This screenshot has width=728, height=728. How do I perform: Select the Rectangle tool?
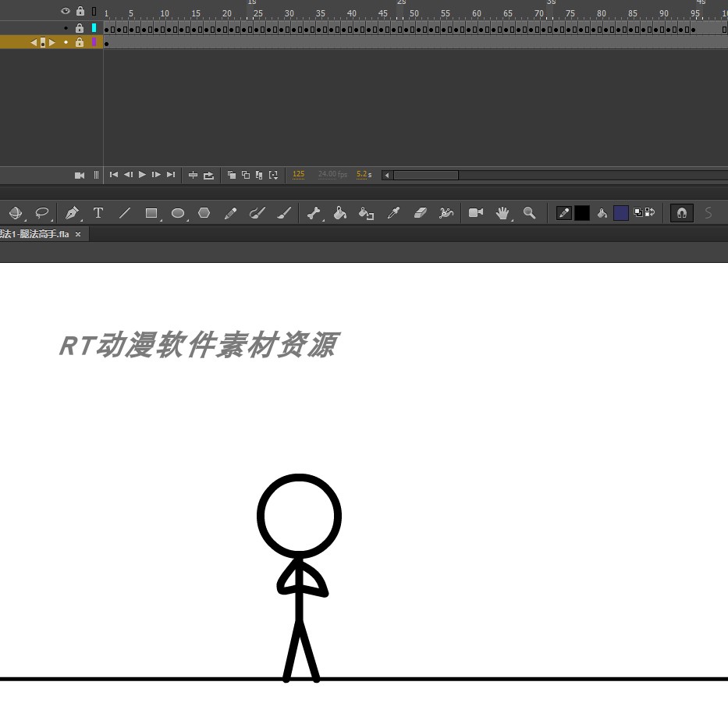pyautogui.click(x=151, y=213)
